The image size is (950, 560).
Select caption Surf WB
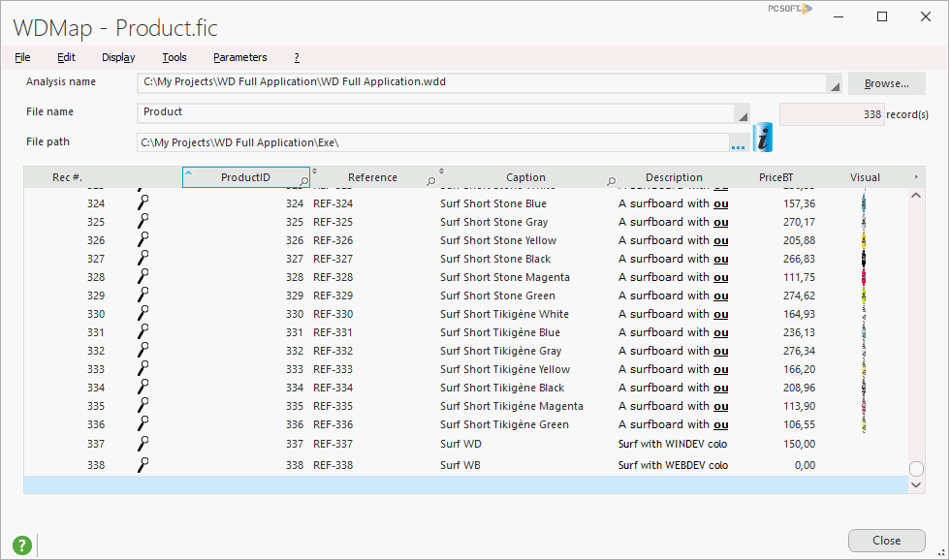(x=459, y=465)
